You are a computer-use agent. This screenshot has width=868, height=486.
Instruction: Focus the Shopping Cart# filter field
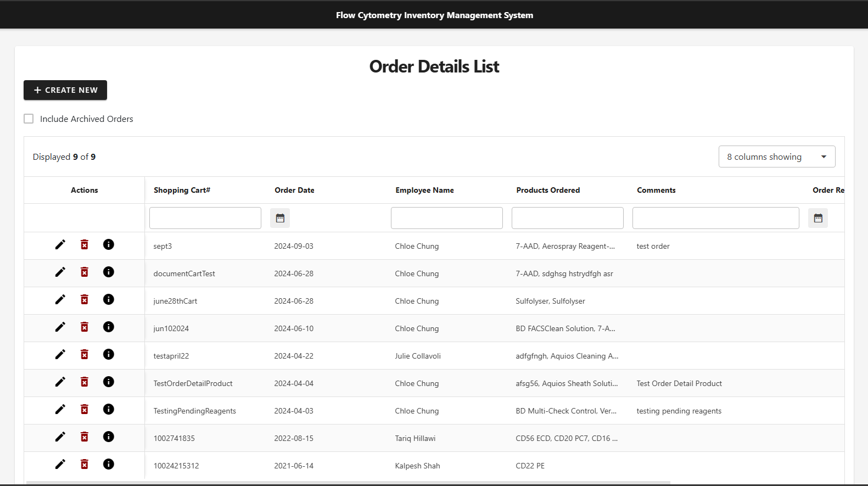pyautogui.click(x=205, y=218)
